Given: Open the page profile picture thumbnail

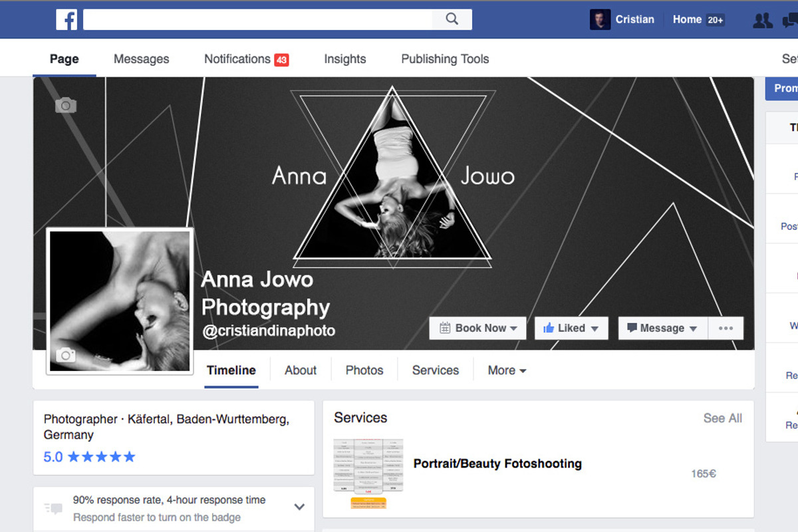Looking at the screenshot, I should tap(120, 301).
